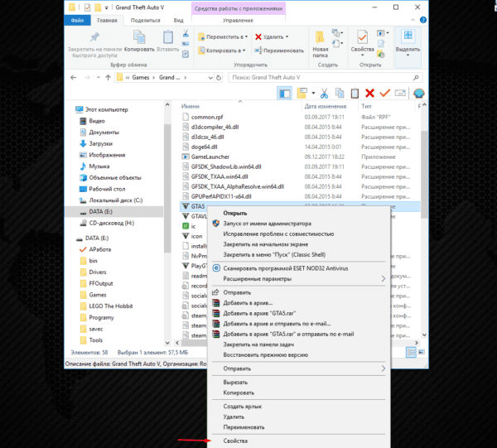
Task: Click the orange checkmark properties toolbar icon
Action: pyautogui.click(x=385, y=93)
